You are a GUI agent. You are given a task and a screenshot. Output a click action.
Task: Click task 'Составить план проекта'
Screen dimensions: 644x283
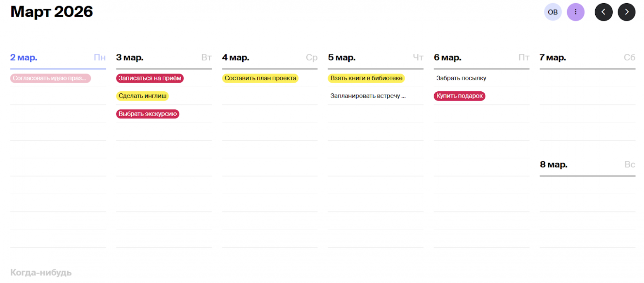tap(260, 78)
